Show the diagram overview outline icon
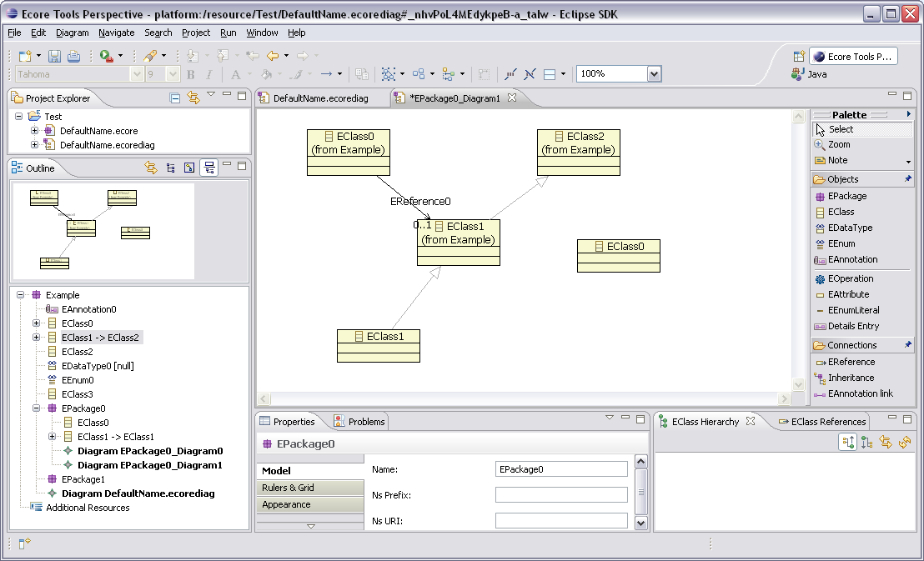This screenshot has height=561, width=924. click(189, 168)
